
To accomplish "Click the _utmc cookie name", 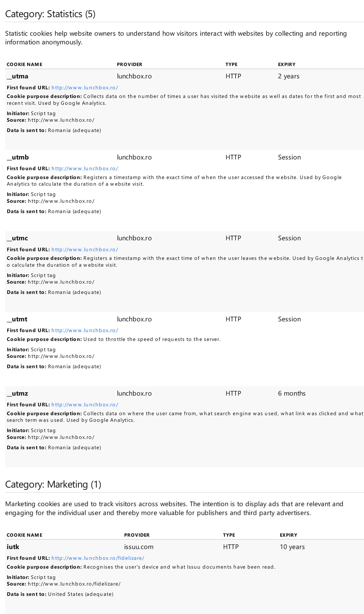I will click(x=18, y=238).
